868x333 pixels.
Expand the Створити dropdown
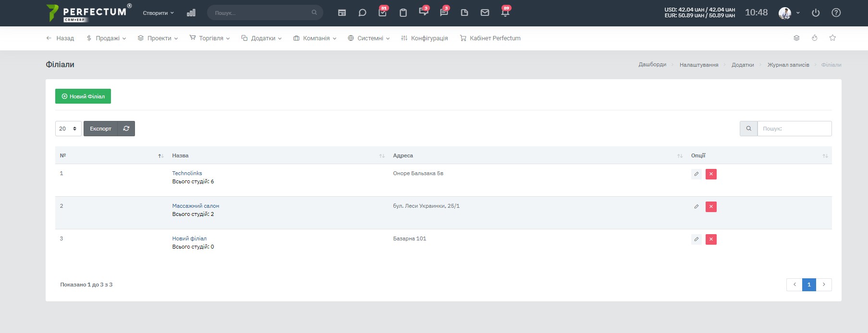[x=158, y=13]
